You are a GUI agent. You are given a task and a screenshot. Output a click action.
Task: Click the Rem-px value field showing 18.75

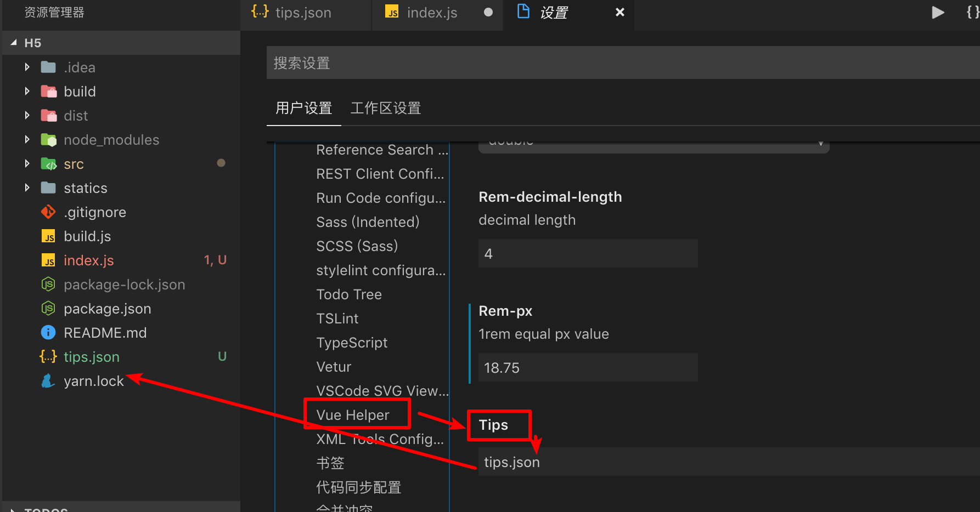(588, 367)
